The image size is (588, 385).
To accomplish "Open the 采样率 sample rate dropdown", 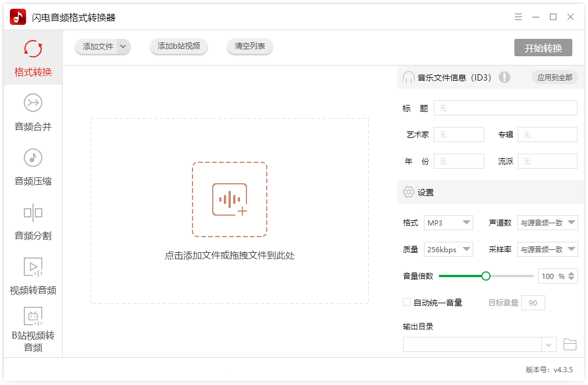I will point(547,249).
